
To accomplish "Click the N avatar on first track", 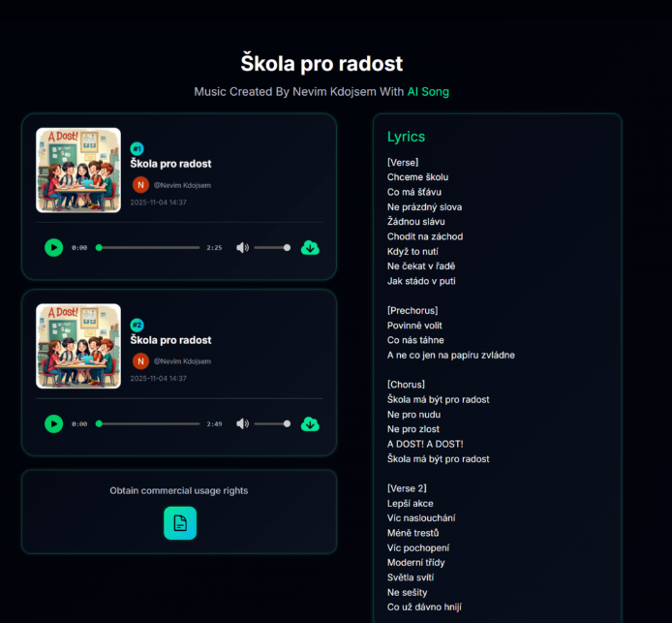I will pyautogui.click(x=140, y=184).
